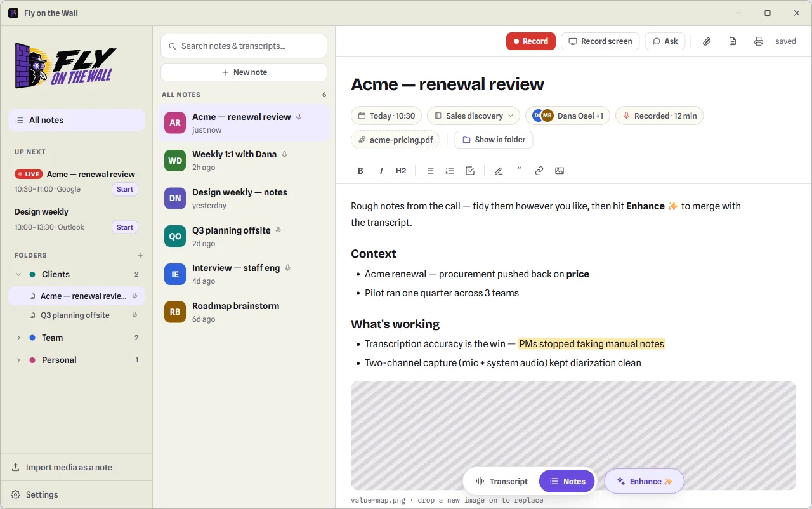
Task: Select the highlighter tool
Action: (499, 171)
